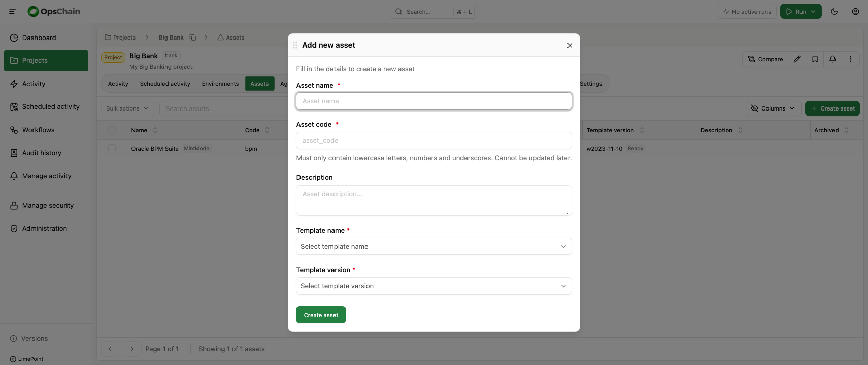
Task: Go to next page arrow
Action: click(x=132, y=349)
